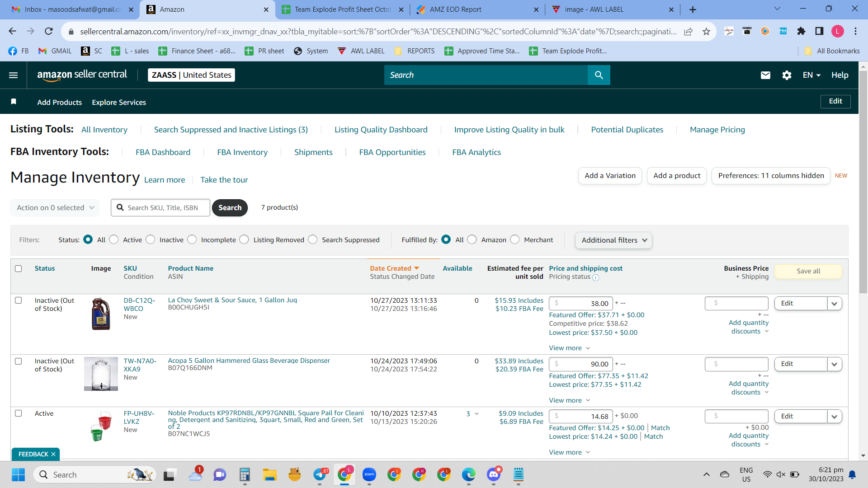
Task: Click the Add a product button
Action: coord(677,176)
